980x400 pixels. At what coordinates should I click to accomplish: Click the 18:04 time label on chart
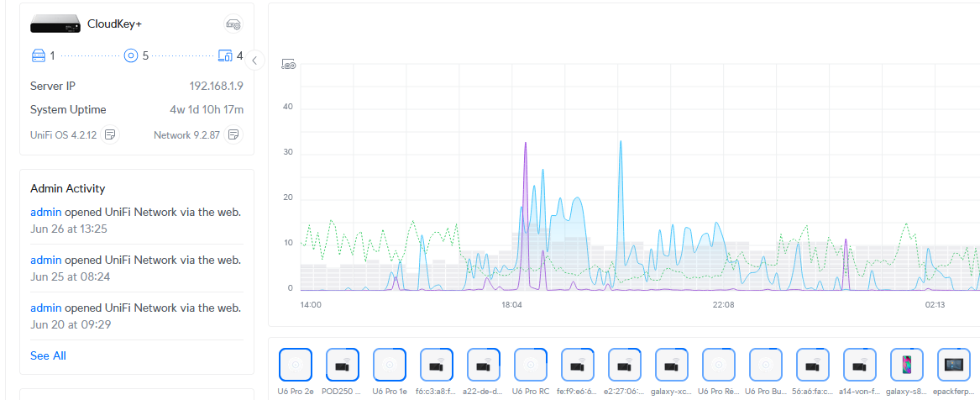pyautogui.click(x=511, y=305)
